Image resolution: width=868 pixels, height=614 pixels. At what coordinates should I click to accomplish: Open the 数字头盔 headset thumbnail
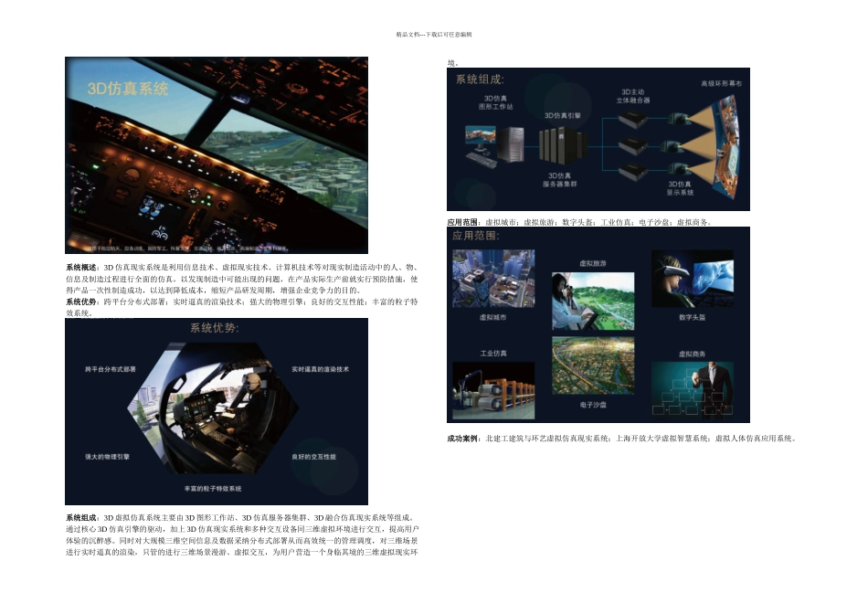(x=693, y=279)
